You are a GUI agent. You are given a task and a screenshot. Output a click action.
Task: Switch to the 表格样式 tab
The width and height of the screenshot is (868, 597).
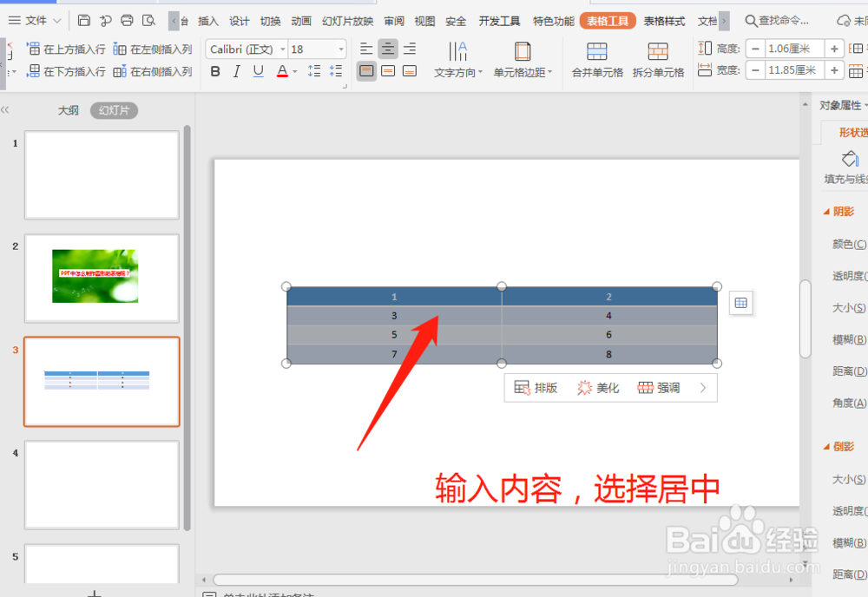click(663, 20)
